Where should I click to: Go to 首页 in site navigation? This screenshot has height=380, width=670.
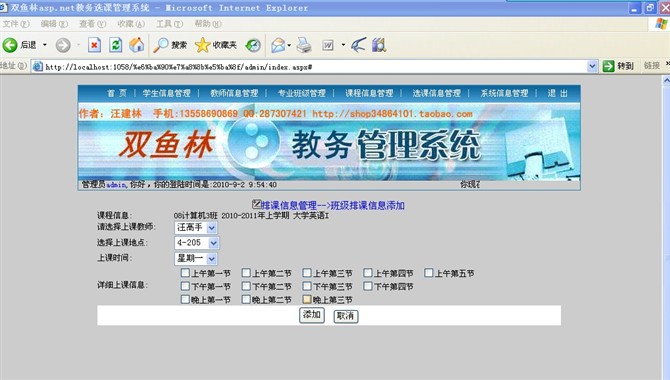coord(117,93)
